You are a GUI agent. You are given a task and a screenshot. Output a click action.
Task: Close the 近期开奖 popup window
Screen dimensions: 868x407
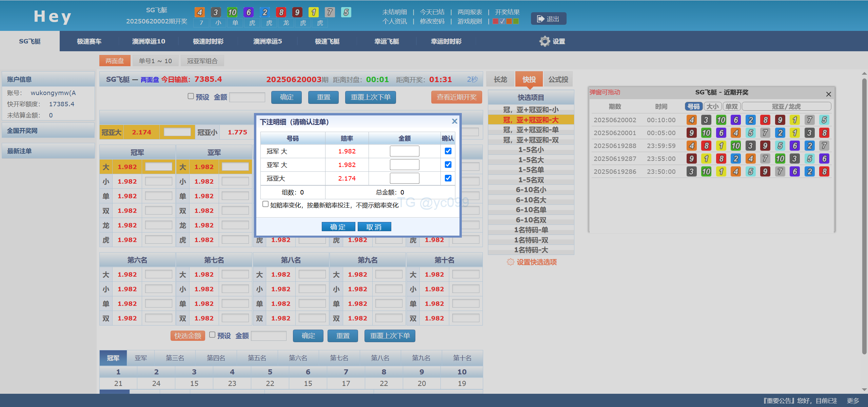pyautogui.click(x=828, y=94)
